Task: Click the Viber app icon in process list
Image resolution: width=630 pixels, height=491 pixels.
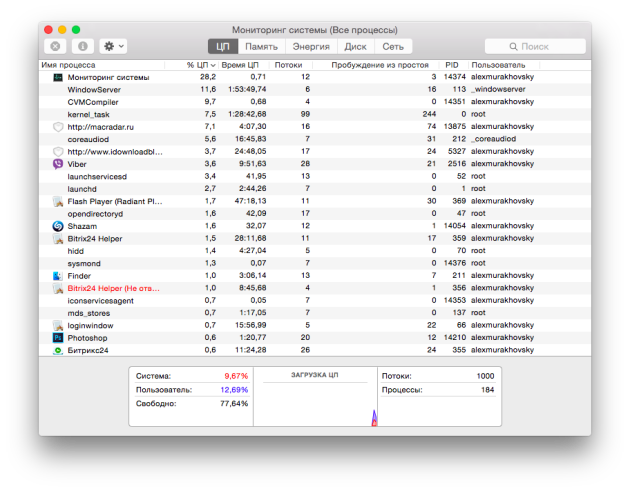Action: tap(58, 164)
